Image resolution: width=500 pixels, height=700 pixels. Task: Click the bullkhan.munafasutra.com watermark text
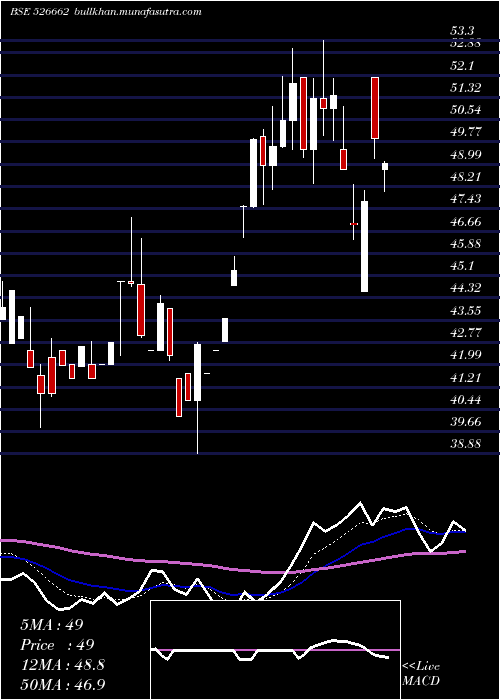click(137, 12)
